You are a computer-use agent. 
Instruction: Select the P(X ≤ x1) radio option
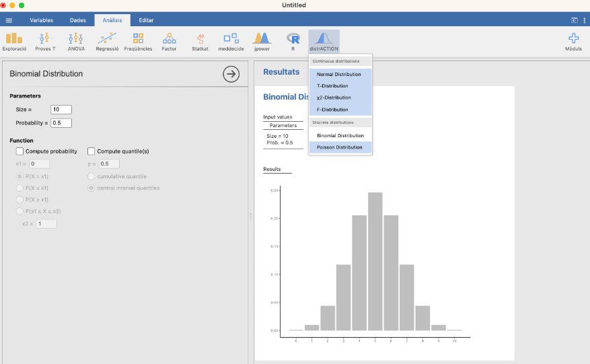[20, 188]
